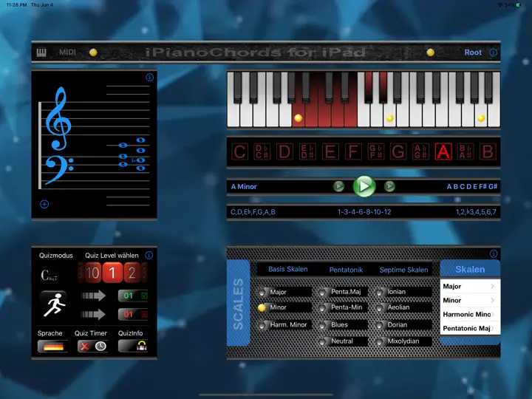
Task: Open the info icon next to Root
Action: (x=493, y=52)
